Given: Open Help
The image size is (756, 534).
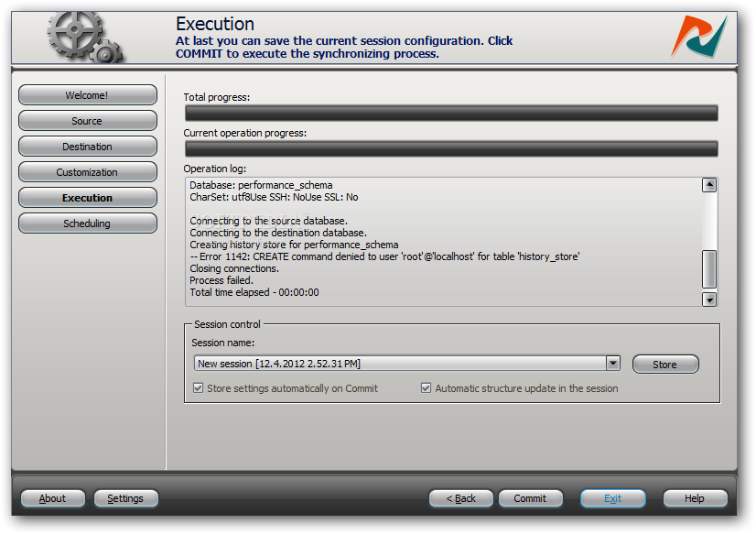Looking at the screenshot, I should pos(695,498).
